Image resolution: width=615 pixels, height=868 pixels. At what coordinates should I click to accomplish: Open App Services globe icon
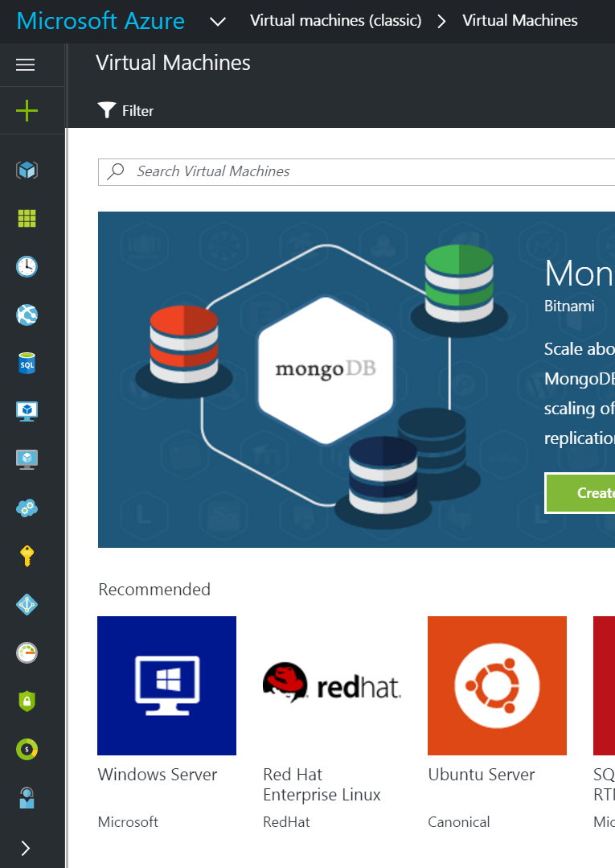[x=27, y=315]
